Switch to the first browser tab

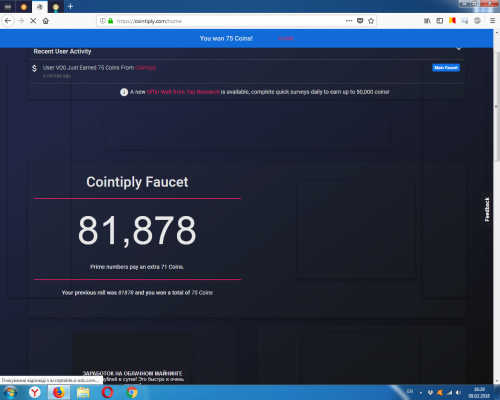click(8, 7)
